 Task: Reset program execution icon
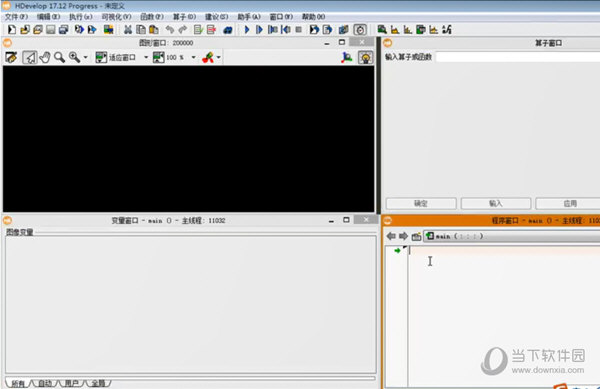(x=343, y=29)
